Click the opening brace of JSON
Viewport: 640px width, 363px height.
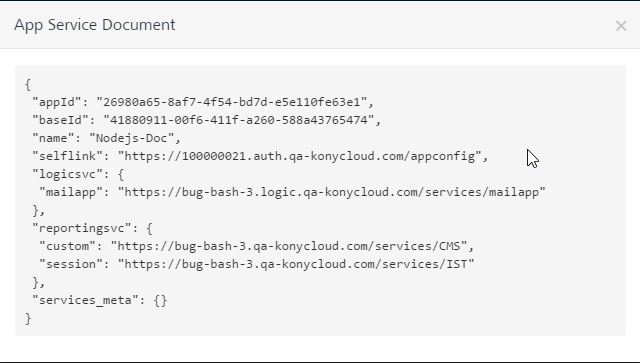coord(28,85)
